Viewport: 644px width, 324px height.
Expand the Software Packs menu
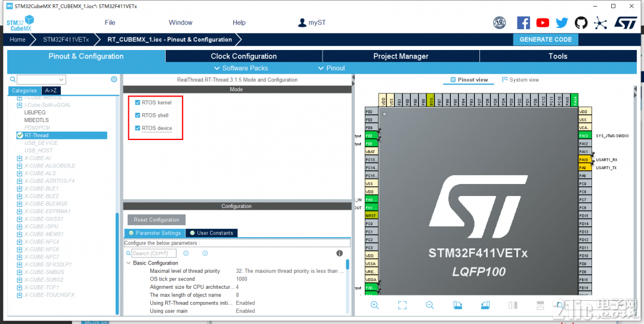pyautogui.click(x=241, y=68)
